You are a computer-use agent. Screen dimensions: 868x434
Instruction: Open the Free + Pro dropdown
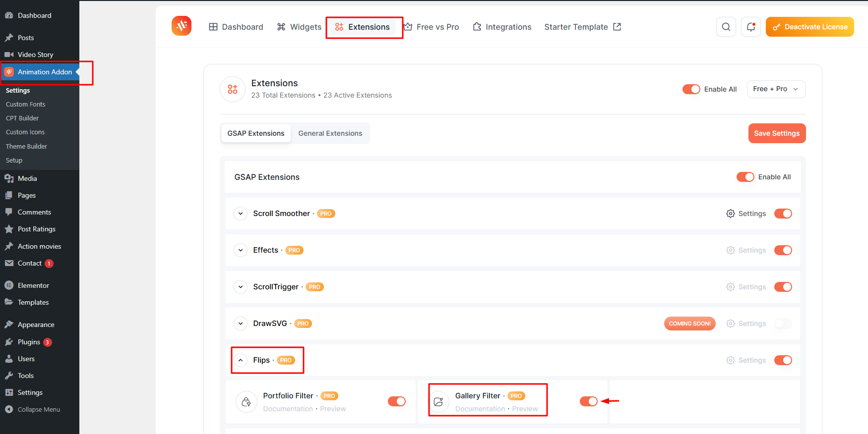(776, 89)
